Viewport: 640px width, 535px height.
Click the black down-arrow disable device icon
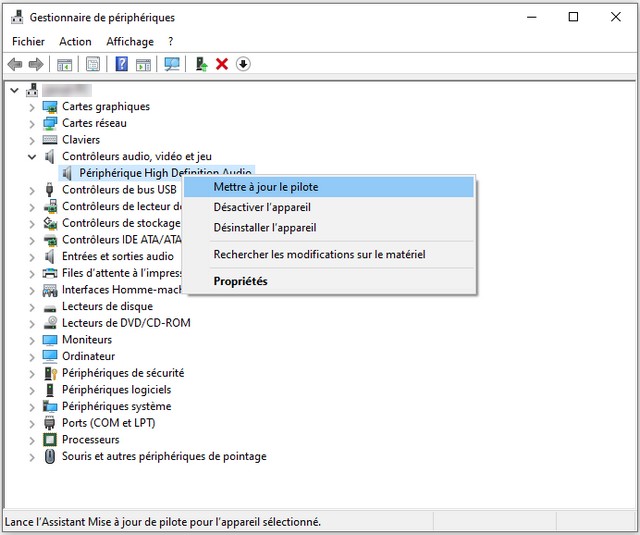(x=243, y=64)
